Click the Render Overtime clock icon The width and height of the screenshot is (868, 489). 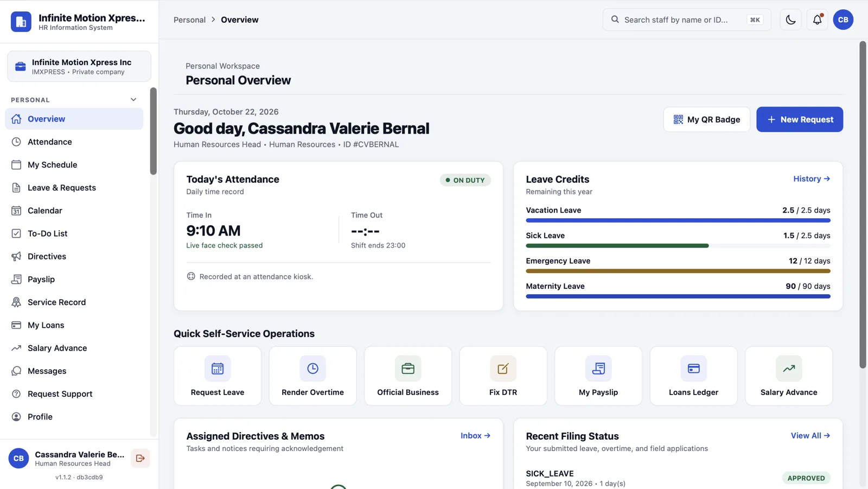(312, 369)
